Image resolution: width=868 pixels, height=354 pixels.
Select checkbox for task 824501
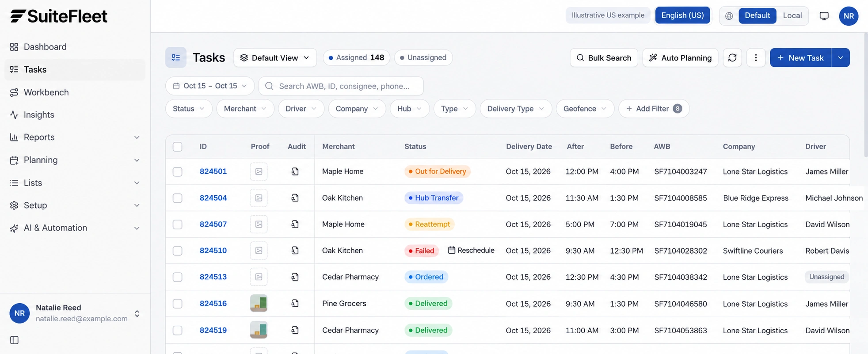178,171
